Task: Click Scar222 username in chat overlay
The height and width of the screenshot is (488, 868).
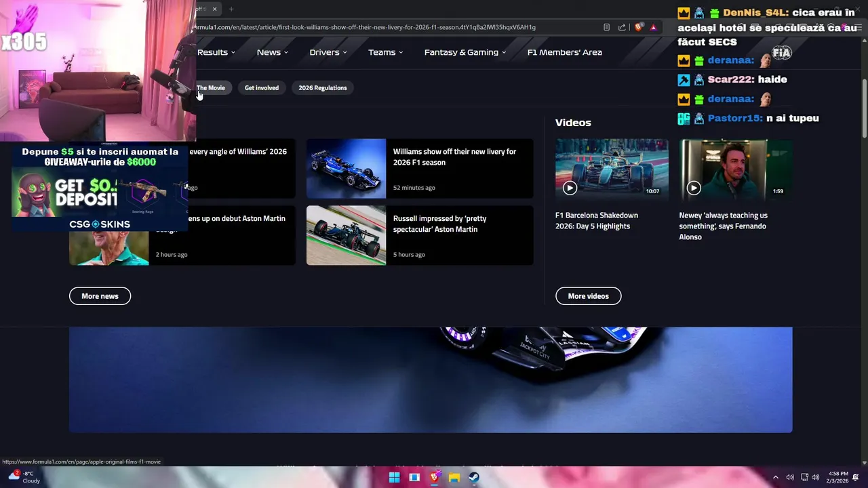Action: tap(730, 79)
